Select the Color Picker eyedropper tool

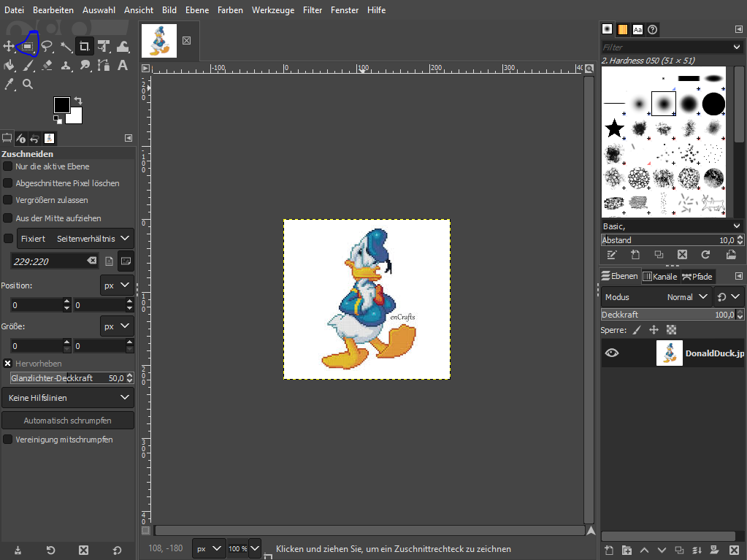point(9,84)
